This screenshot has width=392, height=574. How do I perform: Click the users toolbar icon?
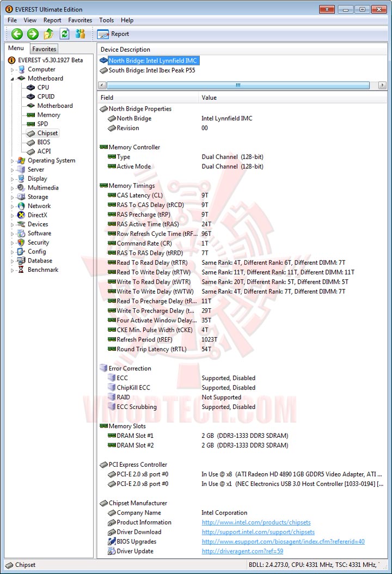[80, 34]
